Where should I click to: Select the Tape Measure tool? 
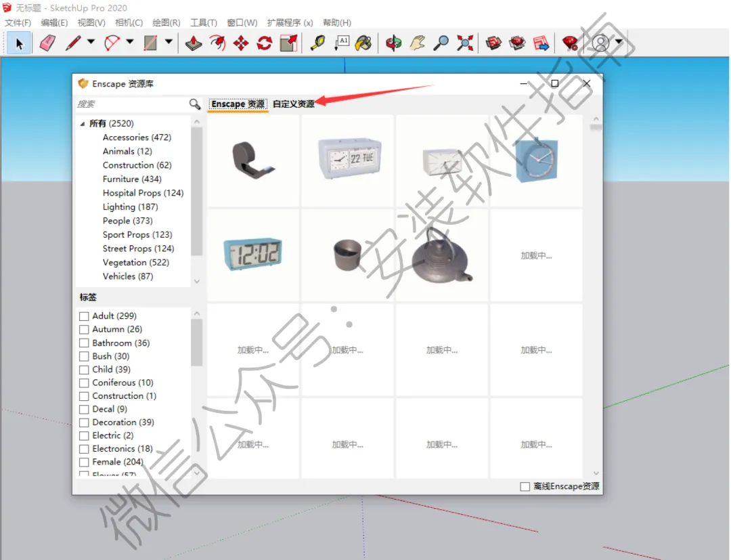(x=318, y=43)
